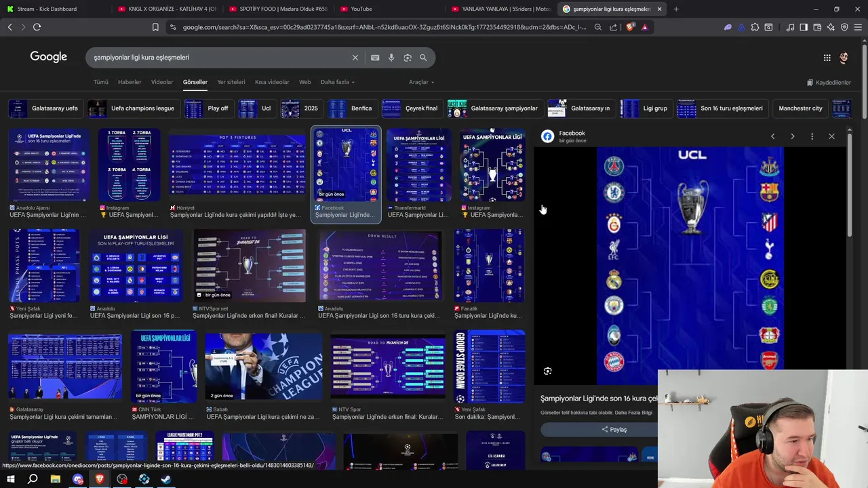Open Daha Fazla Bilgi copyright link
Image resolution: width=868 pixels, height=488 pixels.
[x=633, y=413]
